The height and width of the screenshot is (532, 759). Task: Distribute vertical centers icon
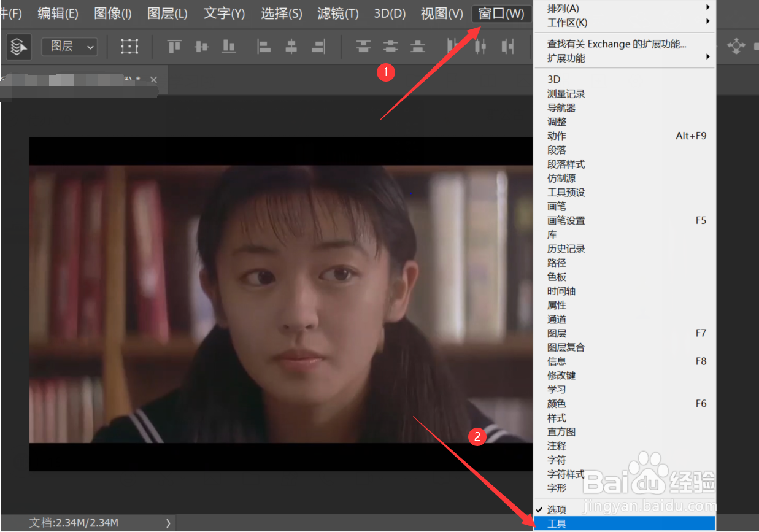coord(391,46)
